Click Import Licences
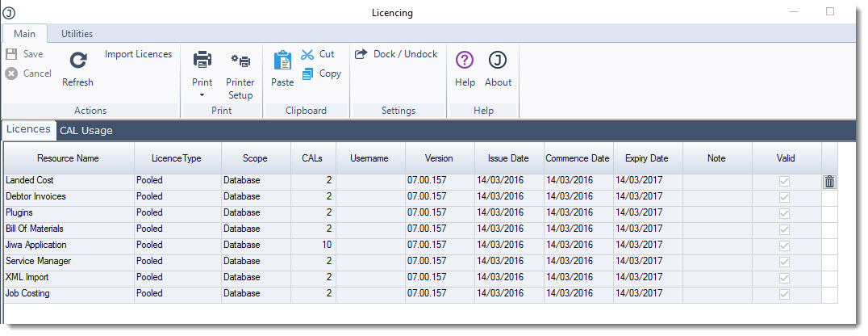The image size is (868, 336). tap(139, 54)
